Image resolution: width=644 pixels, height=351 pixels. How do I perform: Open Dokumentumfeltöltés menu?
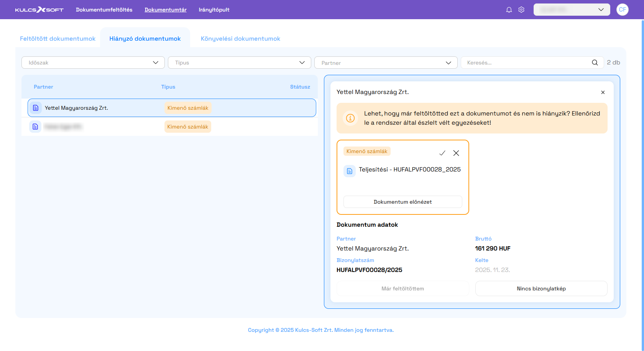[x=104, y=10]
